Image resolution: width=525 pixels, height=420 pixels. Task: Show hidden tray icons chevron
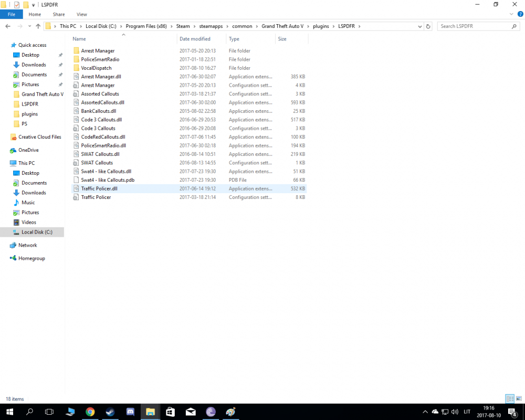425,412
